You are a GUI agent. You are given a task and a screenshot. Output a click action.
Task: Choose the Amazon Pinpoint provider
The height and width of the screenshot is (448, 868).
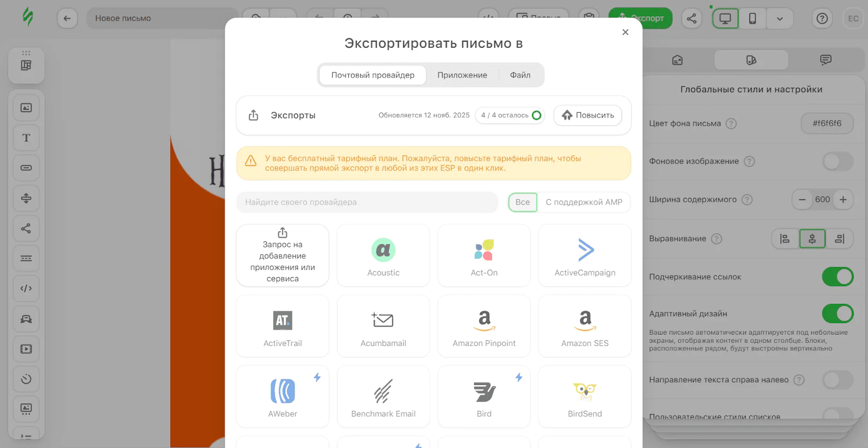(x=484, y=326)
